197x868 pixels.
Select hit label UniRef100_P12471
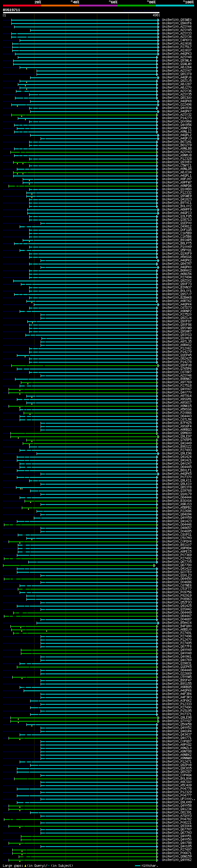click(177, 761)
